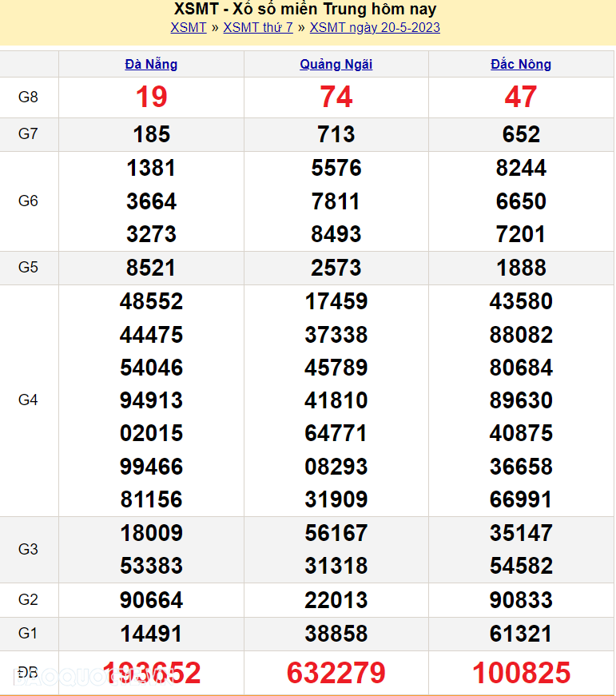Click the G6 result 3664

point(151,201)
